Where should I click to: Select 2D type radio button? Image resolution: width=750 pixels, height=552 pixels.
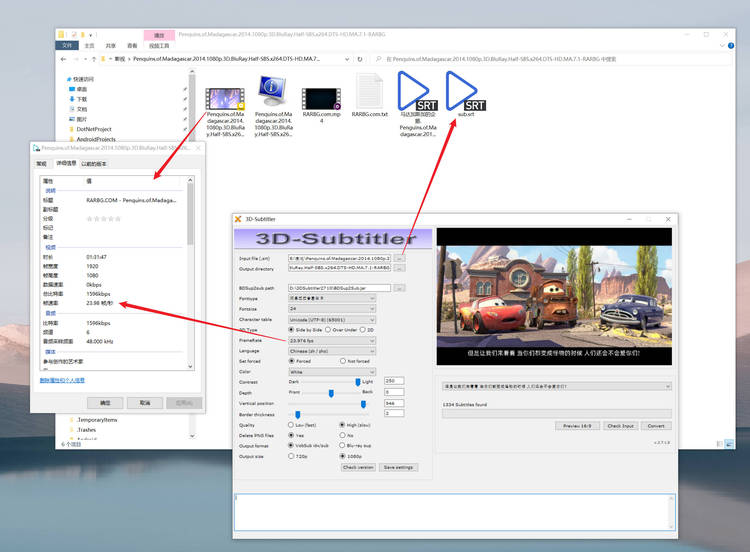click(363, 330)
